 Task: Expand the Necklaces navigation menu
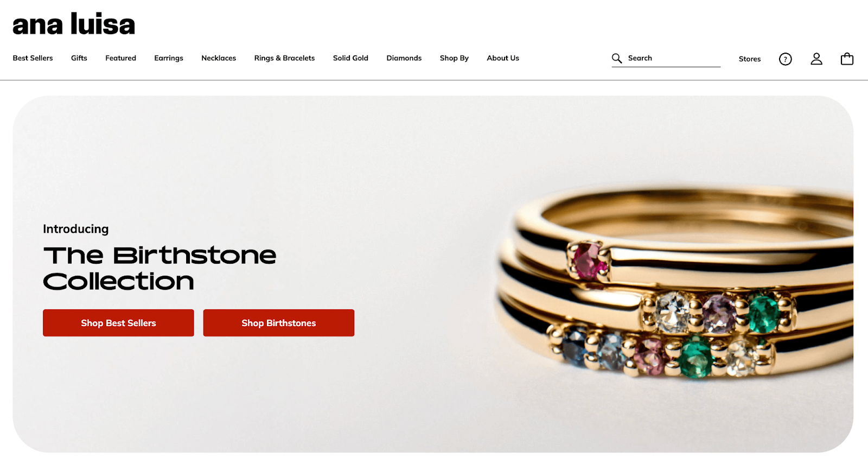pyautogui.click(x=219, y=58)
